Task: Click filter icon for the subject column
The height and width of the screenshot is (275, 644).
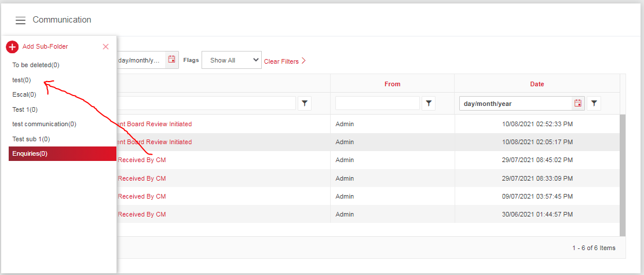Action: [x=305, y=104]
